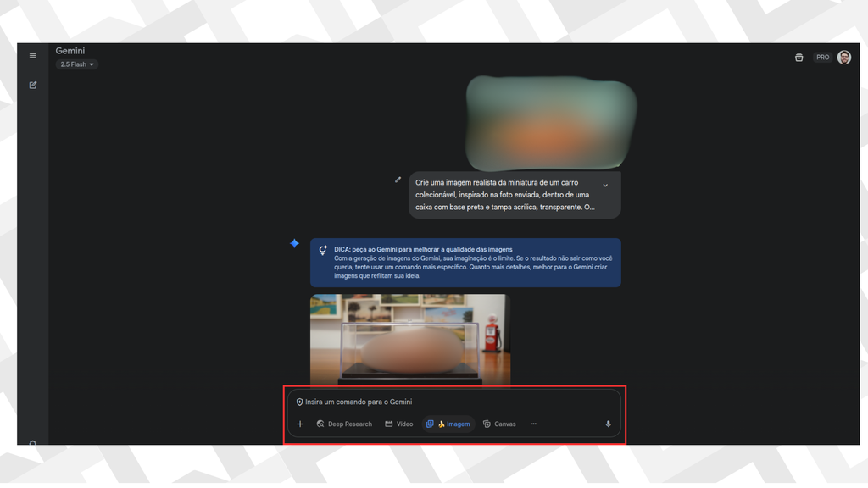Open the hamburger main menu
The image size is (868, 488).
coord(33,56)
